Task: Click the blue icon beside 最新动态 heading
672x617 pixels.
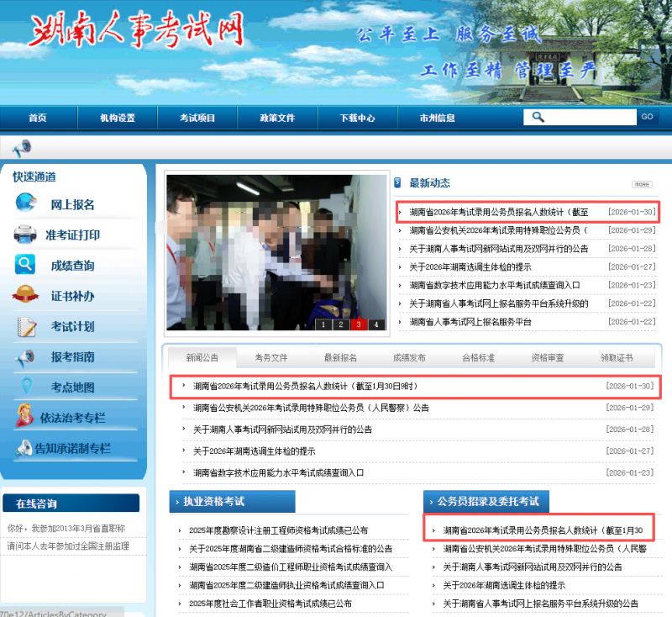Action: 397,182
